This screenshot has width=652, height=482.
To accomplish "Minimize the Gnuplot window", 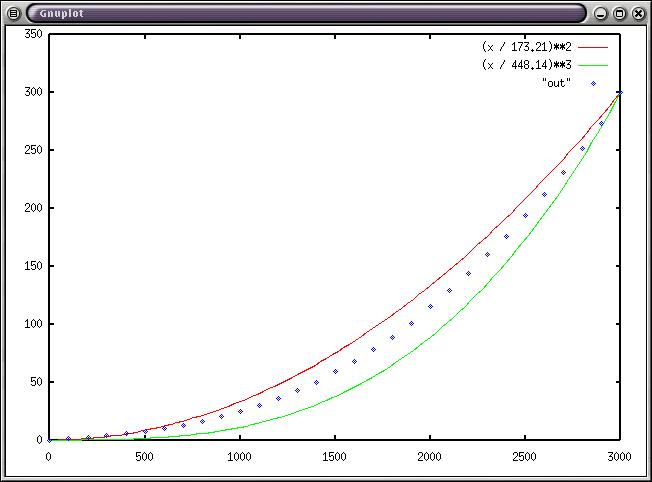I will [x=600, y=14].
